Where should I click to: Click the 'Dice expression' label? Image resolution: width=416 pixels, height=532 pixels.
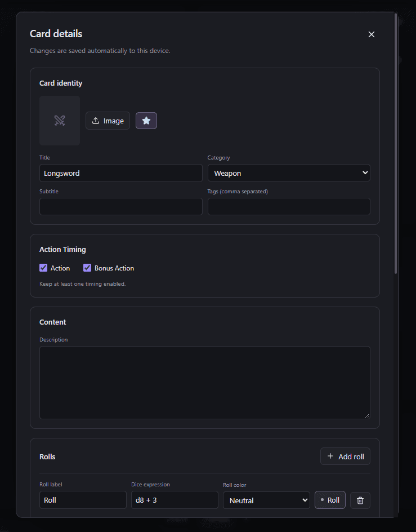(150, 485)
